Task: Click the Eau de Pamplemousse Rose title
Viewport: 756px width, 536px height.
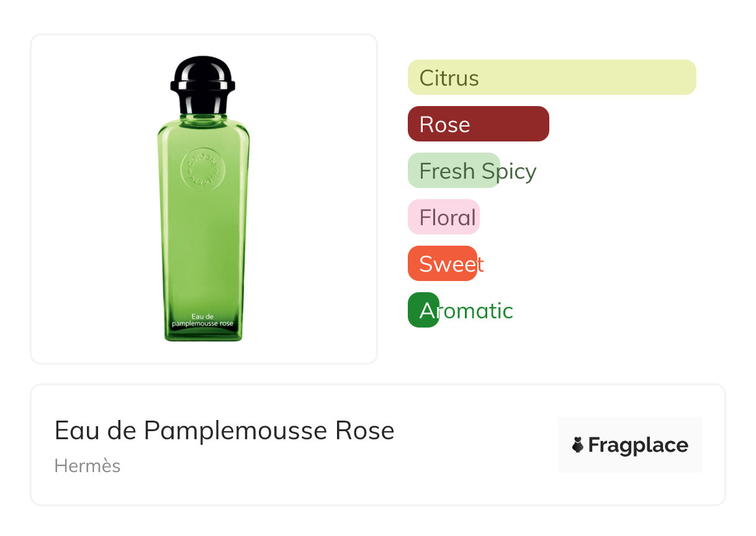Action: [x=224, y=431]
